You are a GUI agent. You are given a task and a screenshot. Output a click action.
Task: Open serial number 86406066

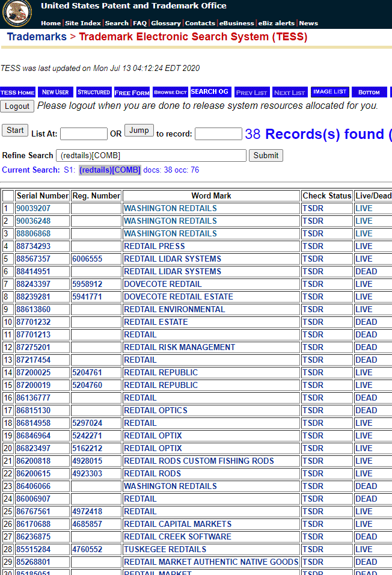pyautogui.click(x=34, y=486)
